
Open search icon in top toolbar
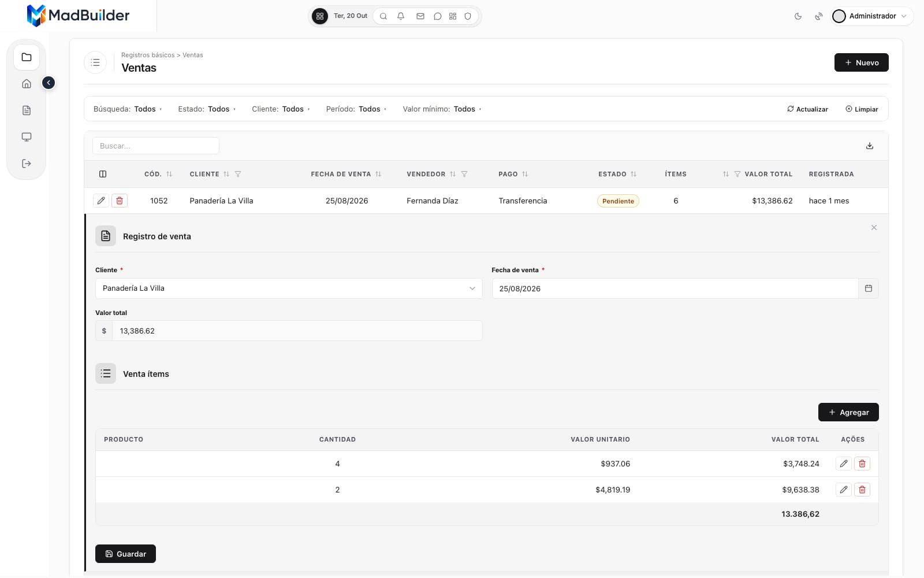tap(383, 16)
